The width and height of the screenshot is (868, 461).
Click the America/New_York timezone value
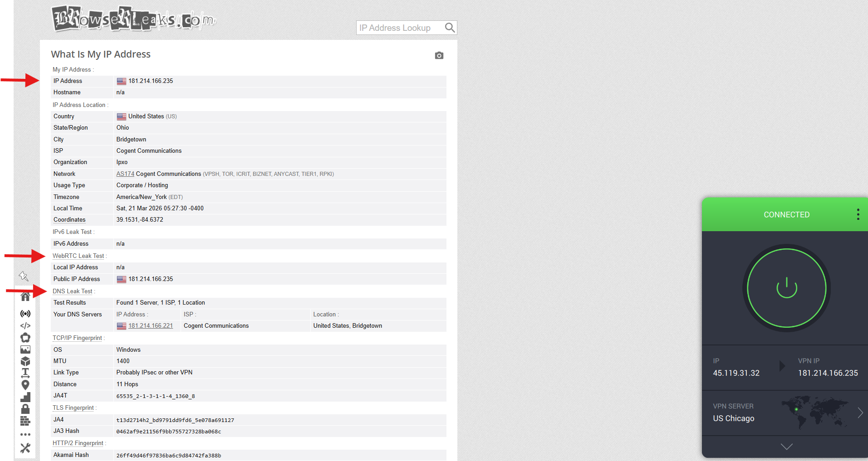(x=142, y=197)
